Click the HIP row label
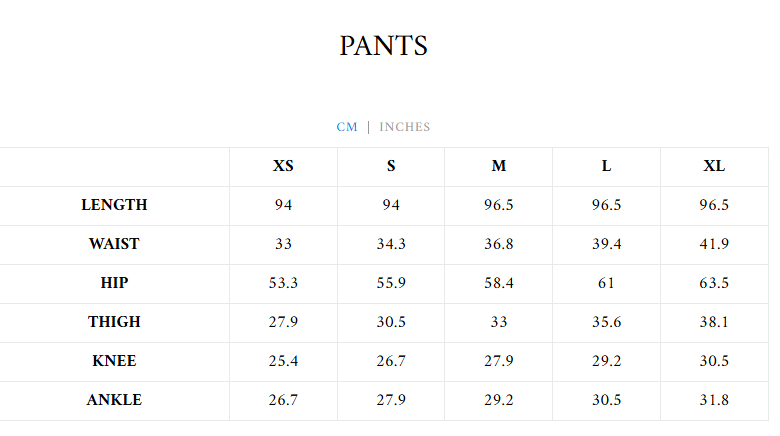Image resolution: width=780 pixels, height=436 pixels. (x=114, y=283)
